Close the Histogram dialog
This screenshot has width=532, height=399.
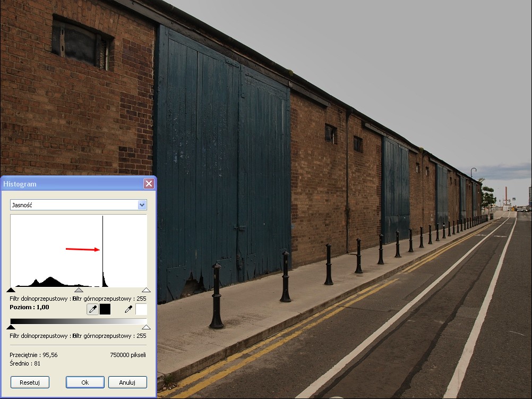tap(149, 184)
